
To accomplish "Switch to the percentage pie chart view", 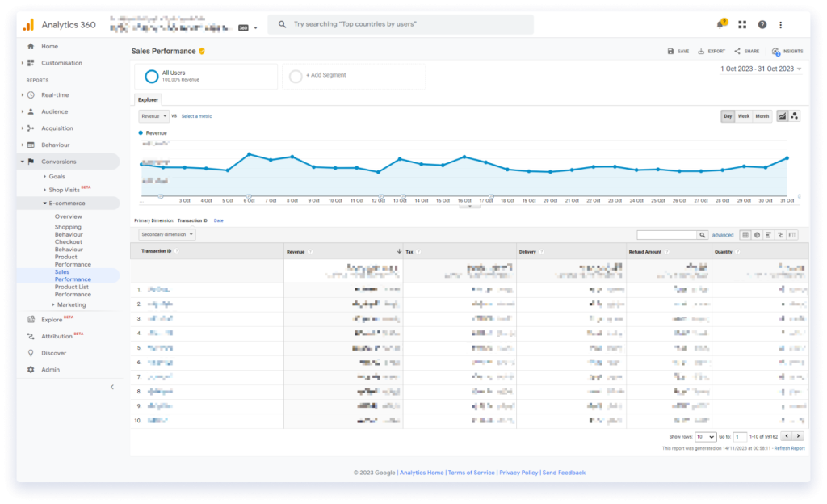I will [757, 235].
